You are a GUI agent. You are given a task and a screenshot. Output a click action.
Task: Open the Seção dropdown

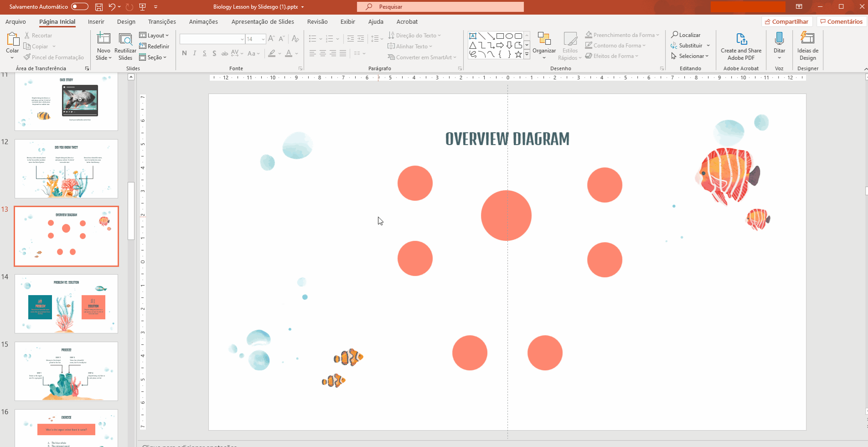point(153,57)
